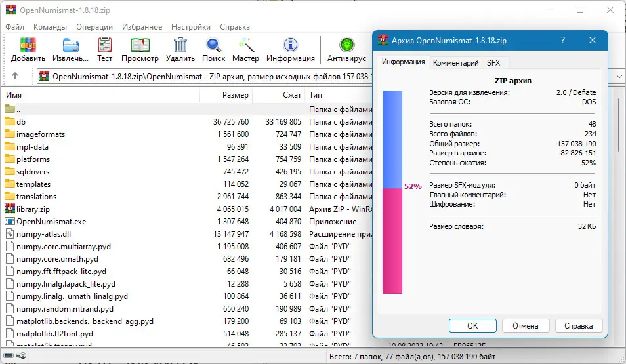Click the Отмена button

pos(526,326)
